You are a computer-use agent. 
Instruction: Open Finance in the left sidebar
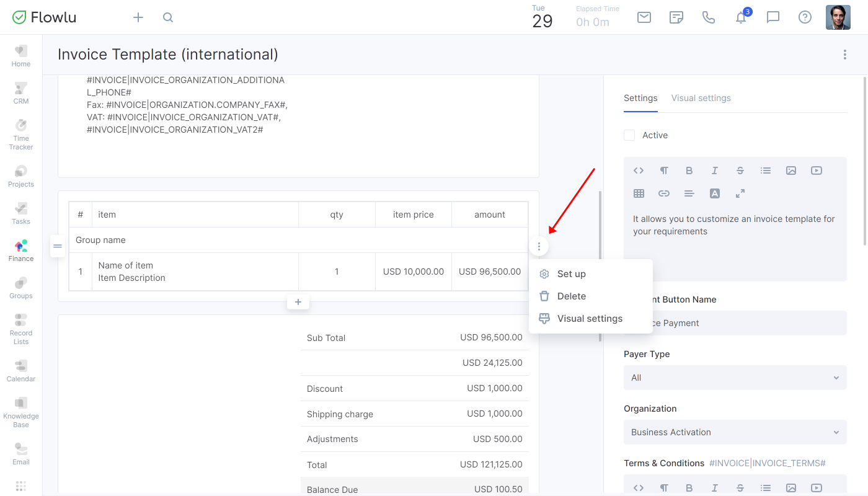point(21,250)
